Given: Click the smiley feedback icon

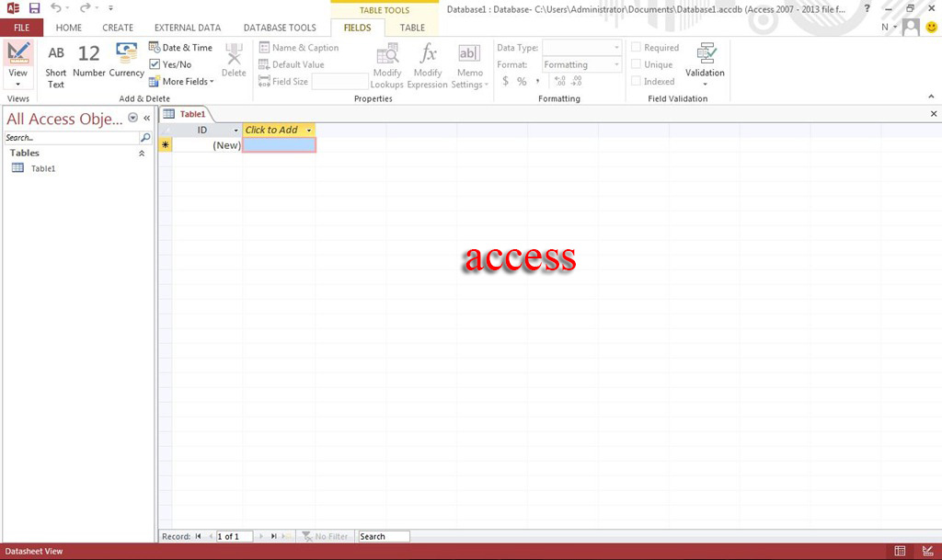Looking at the screenshot, I should point(931,27).
